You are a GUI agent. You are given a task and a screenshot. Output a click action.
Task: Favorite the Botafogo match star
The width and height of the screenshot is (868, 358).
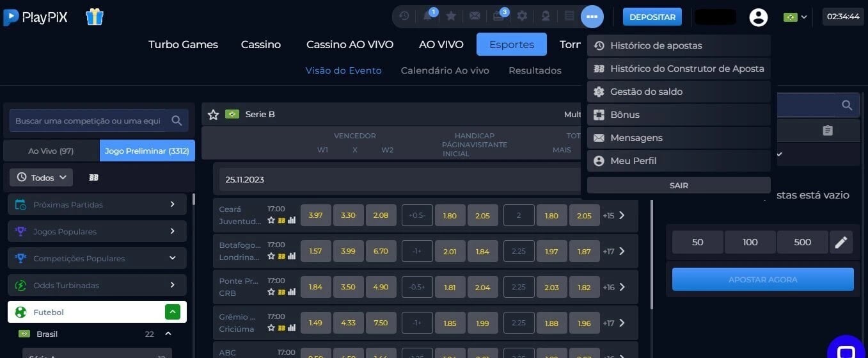click(x=271, y=256)
